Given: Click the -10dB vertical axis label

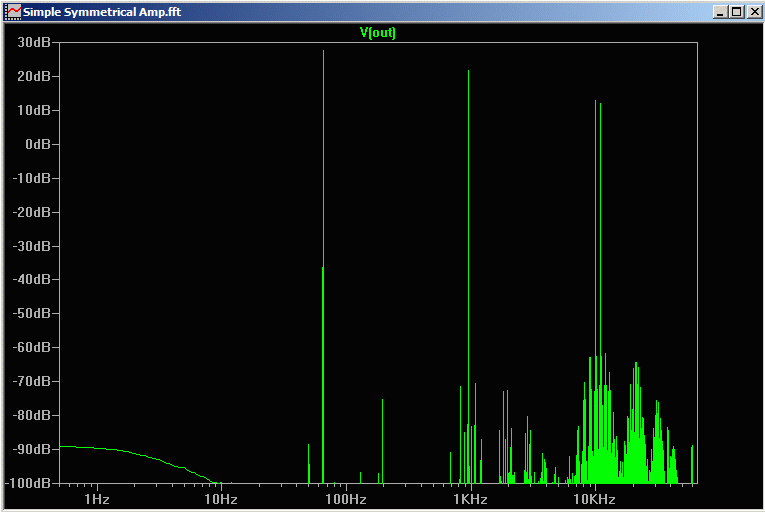Looking at the screenshot, I should coord(32,178).
